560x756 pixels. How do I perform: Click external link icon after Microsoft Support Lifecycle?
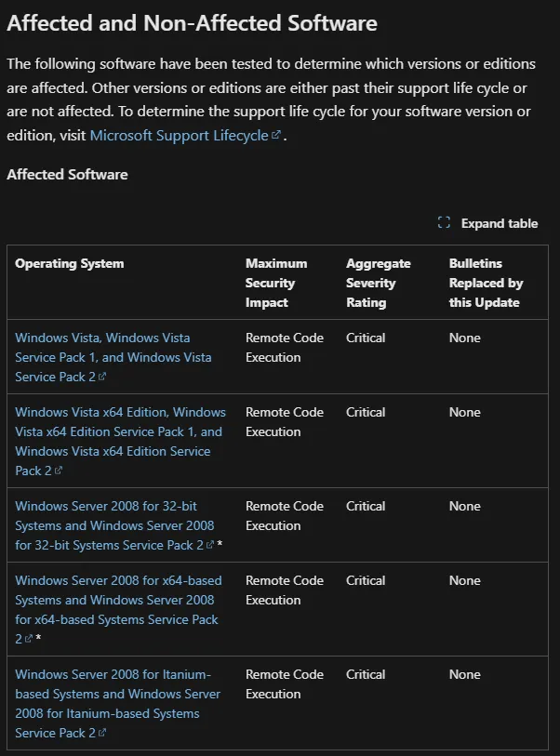pos(276,135)
